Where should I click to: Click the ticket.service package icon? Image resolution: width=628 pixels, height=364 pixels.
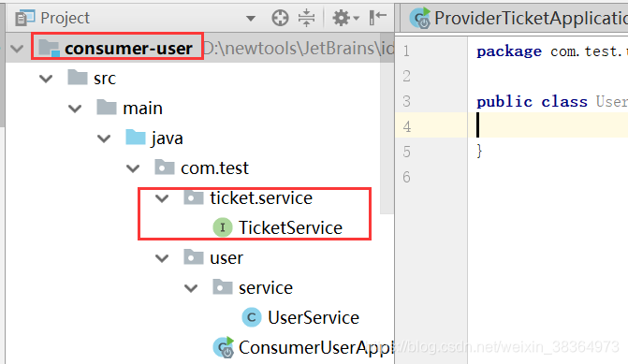(194, 197)
